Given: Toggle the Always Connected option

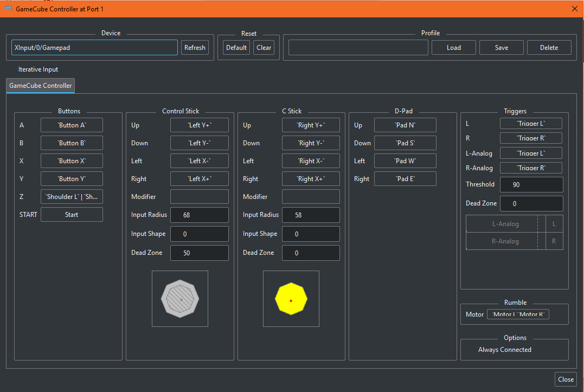Looking at the screenshot, I should [x=505, y=350].
